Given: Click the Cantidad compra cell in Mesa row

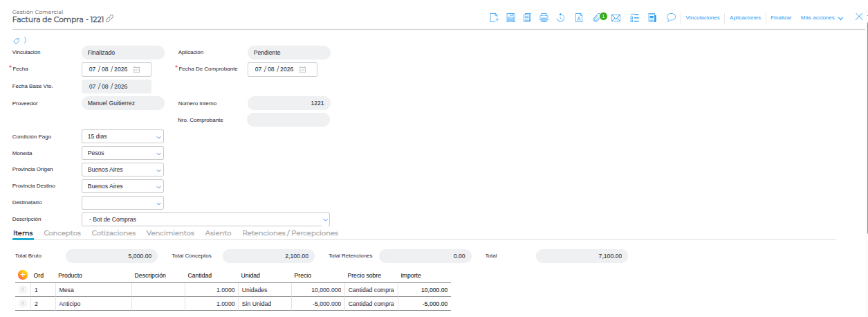Looking at the screenshot, I should 371,290.
